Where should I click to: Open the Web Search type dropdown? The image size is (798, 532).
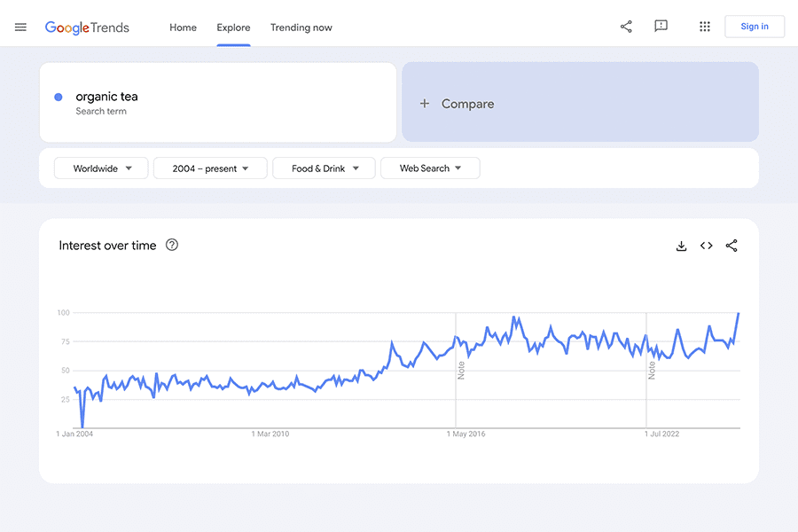430,168
